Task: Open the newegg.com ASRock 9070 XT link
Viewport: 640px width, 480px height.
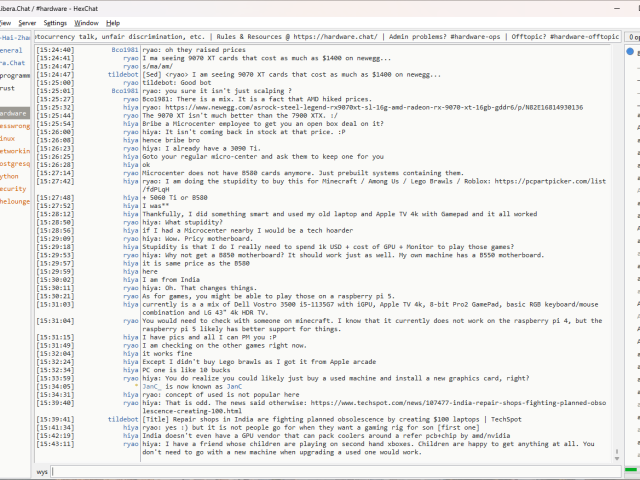Action: 374,107
